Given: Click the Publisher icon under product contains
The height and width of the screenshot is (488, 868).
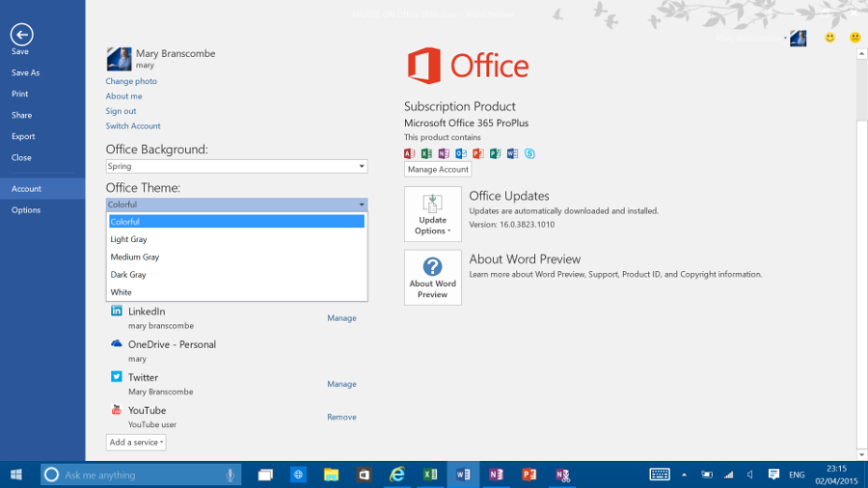Looking at the screenshot, I should (x=496, y=153).
